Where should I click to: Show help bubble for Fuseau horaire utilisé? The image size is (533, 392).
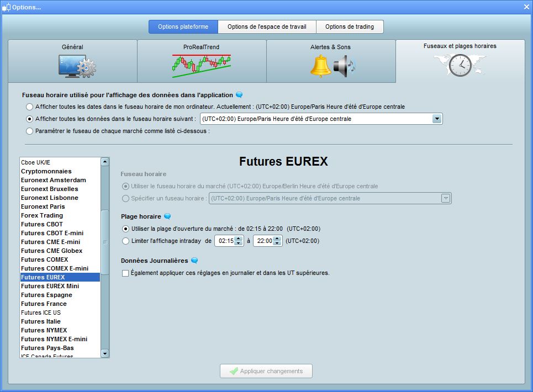(239, 95)
